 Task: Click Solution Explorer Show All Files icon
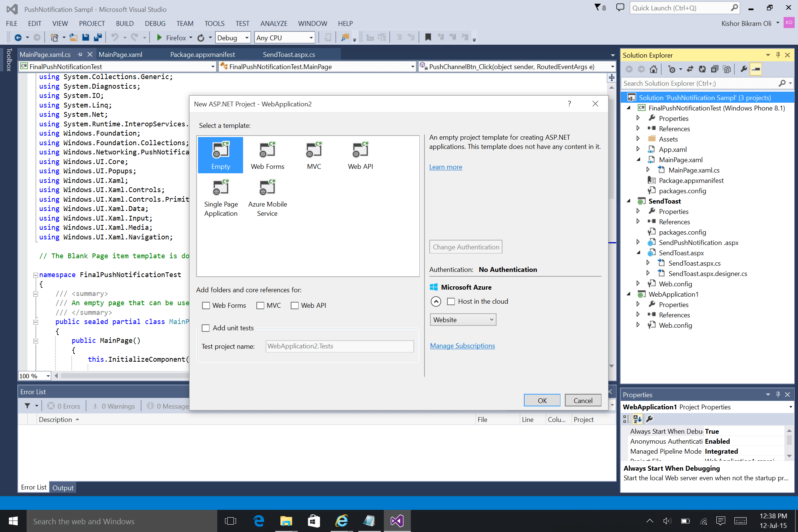[x=727, y=69]
